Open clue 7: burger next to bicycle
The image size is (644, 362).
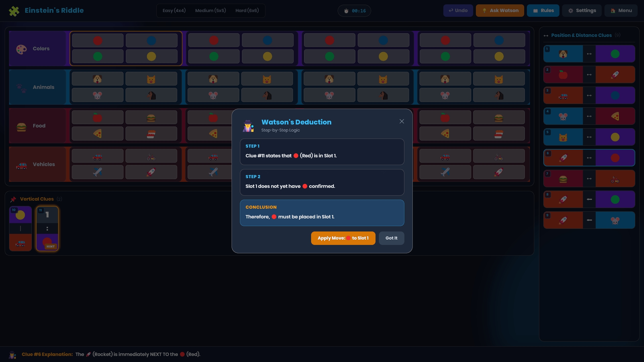[x=589, y=178]
